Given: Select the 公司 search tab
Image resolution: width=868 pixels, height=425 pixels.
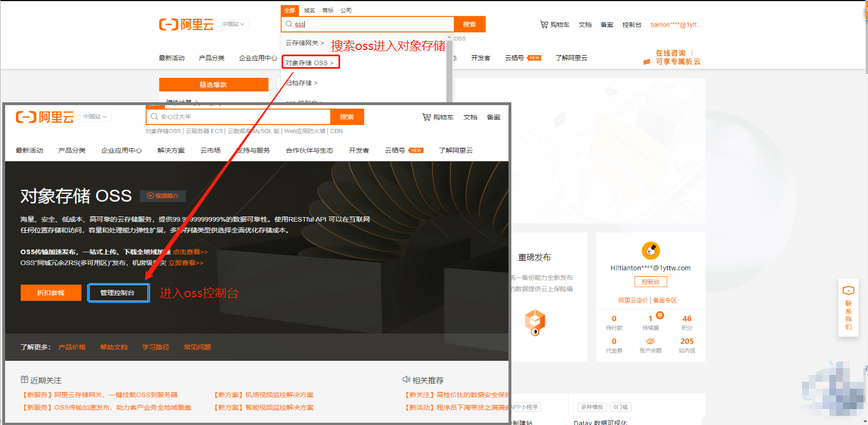Looking at the screenshot, I should (x=346, y=10).
